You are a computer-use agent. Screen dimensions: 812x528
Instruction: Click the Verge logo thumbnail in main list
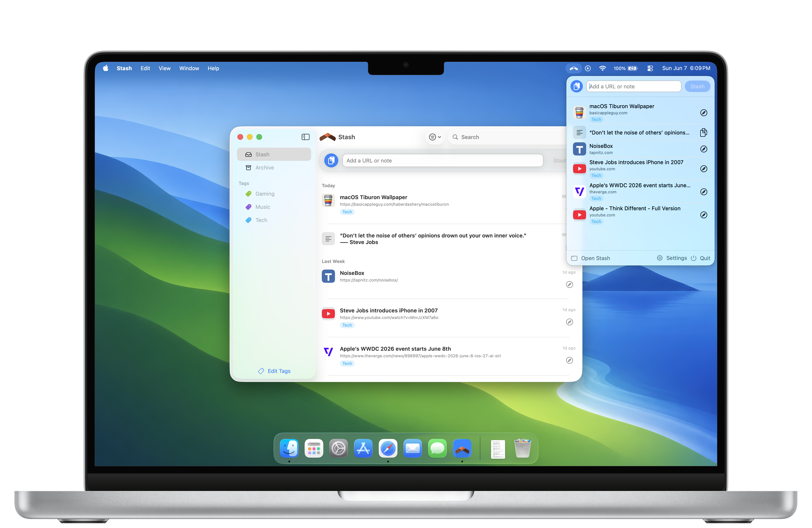[x=328, y=352]
